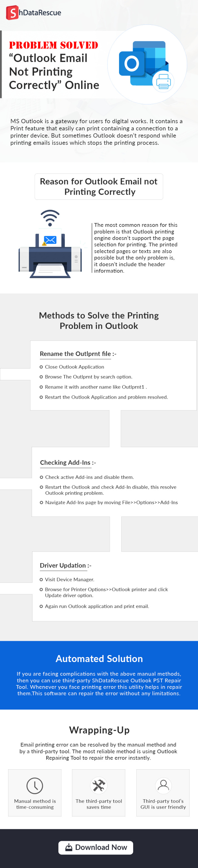The width and height of the screenshot is (198, 868).
Task: Click the hammer and wrench tools icon
Action: (x=99, y=785)
